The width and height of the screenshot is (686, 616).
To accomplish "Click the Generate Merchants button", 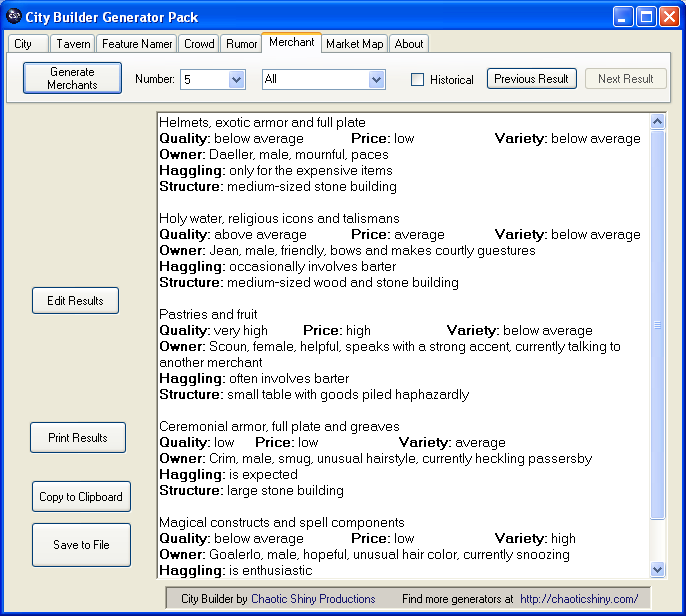I will click(x=72, y=78).
